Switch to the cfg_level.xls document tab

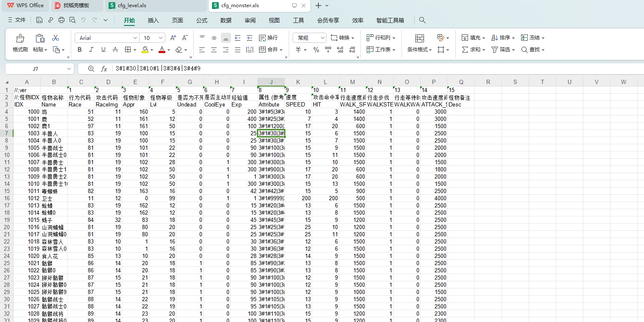(x=155, y=6)
